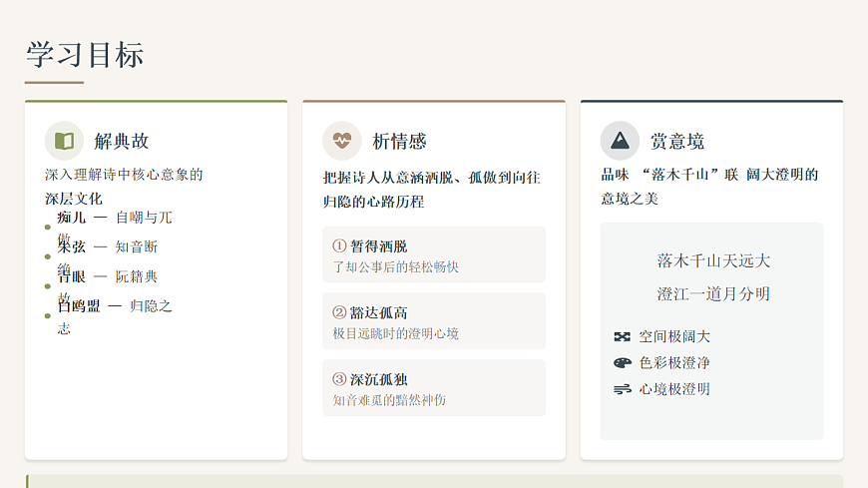Screen dimensions: 868x488
Task: Click the label 色彩极澄净
Action: 674,363
